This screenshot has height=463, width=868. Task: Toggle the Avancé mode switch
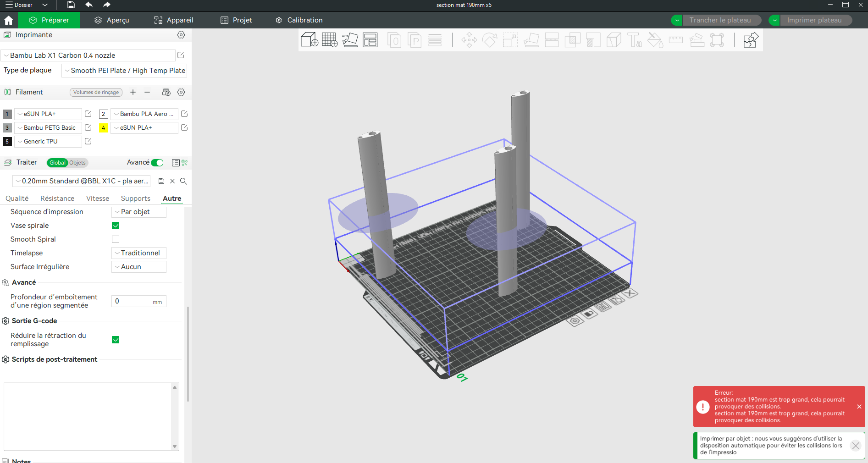tap(157, 163)
